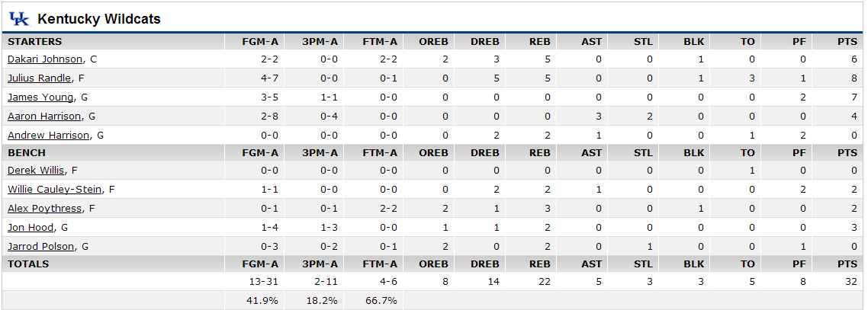Open the Jarrod Polson link
868x310 pixels.
pos(40,247)
